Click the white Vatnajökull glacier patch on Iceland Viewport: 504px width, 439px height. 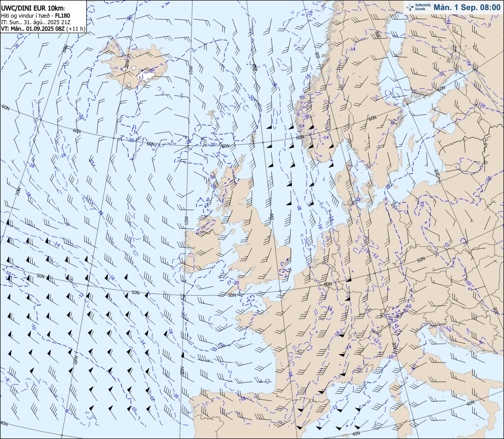[x=147, y=75]
